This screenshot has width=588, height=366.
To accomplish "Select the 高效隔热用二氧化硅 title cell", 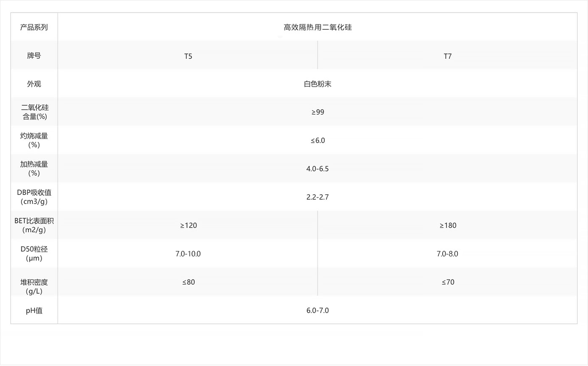I will point(318,27).
